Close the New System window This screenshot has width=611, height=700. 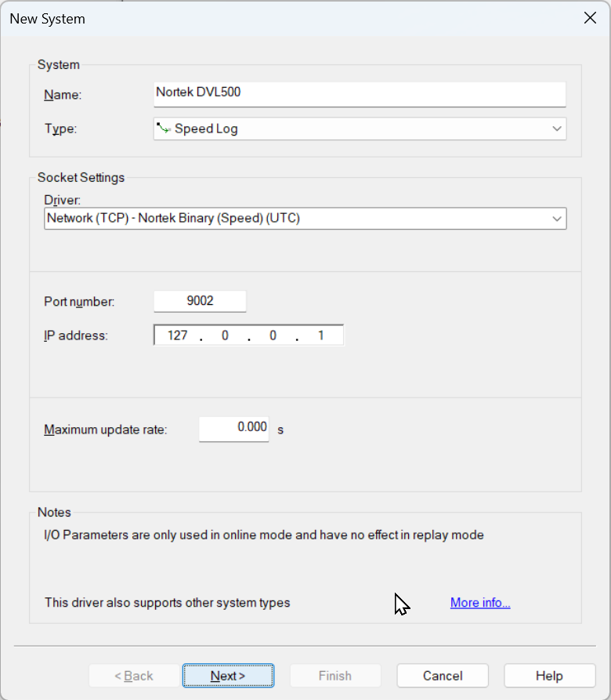click(x=591, y=18)
